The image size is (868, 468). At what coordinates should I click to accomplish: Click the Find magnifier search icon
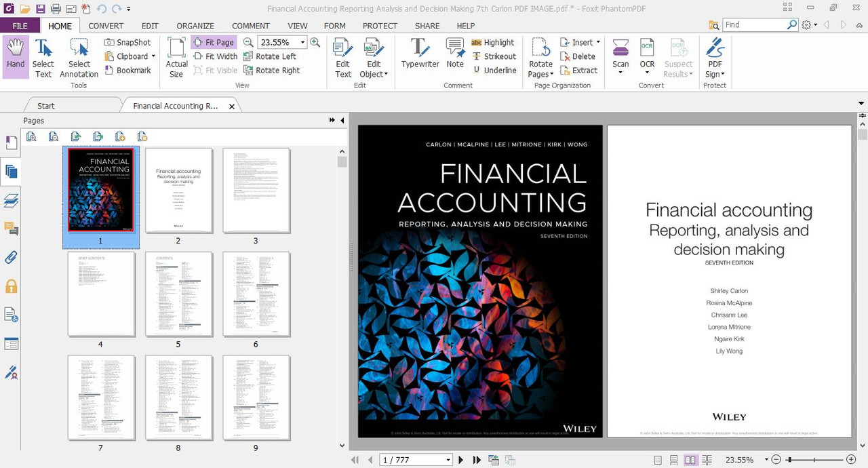[x=792, y=24]
